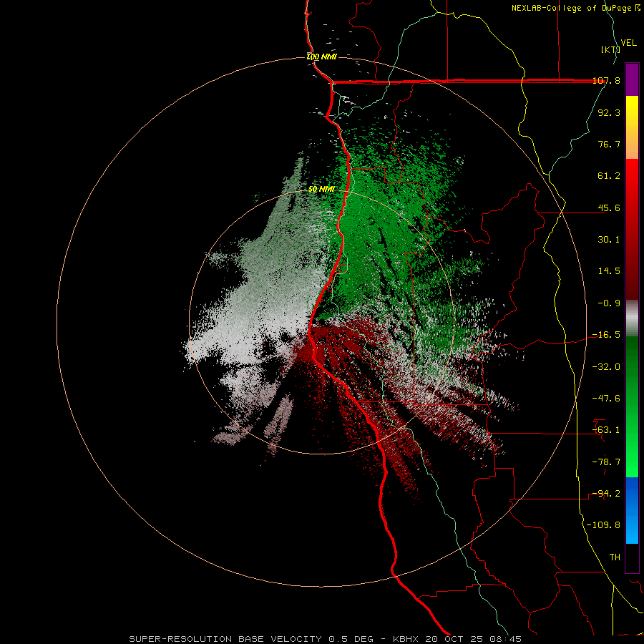Click the 76.7 velocity scale value
Screen dimensions: 644x644
609,144
